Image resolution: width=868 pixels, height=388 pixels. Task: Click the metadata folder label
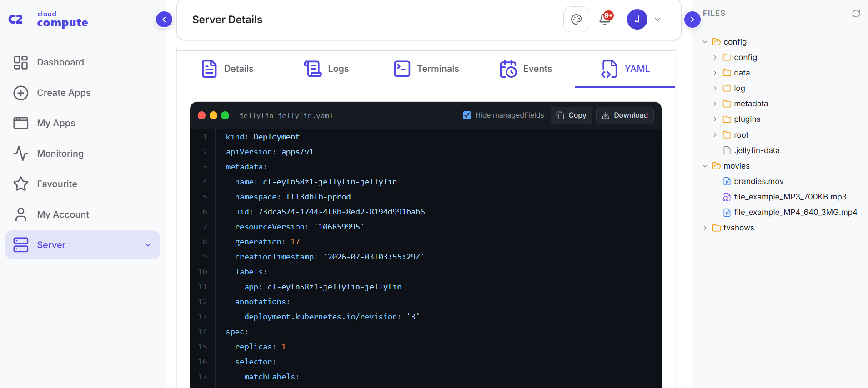pyautogui.click(x=751, y=104)
